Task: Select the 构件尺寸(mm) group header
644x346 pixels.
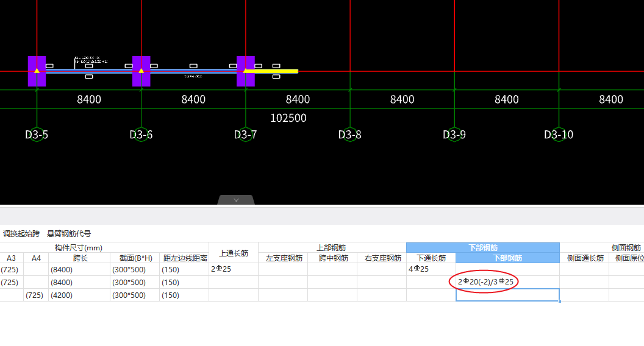Action: coord(79,247)
